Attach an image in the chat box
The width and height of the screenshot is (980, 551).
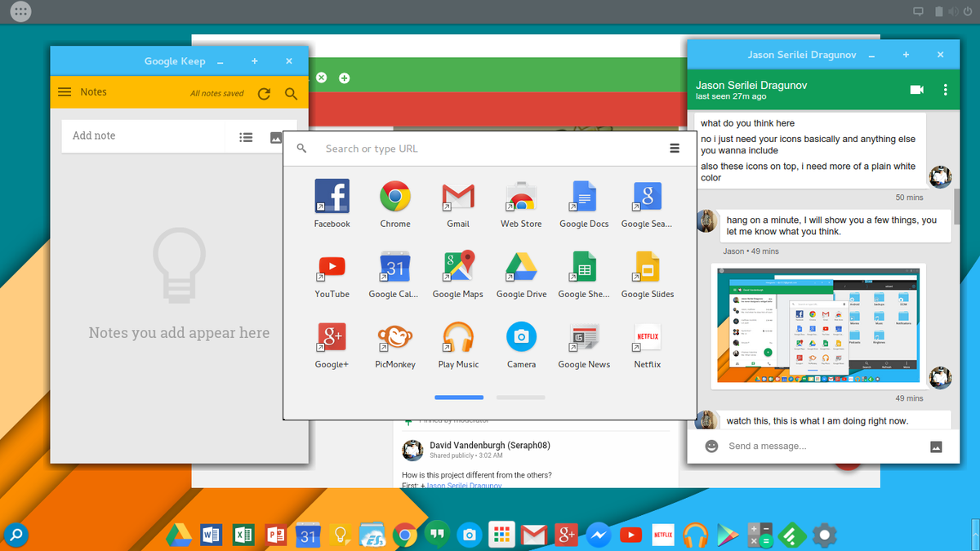coord(936,447)
